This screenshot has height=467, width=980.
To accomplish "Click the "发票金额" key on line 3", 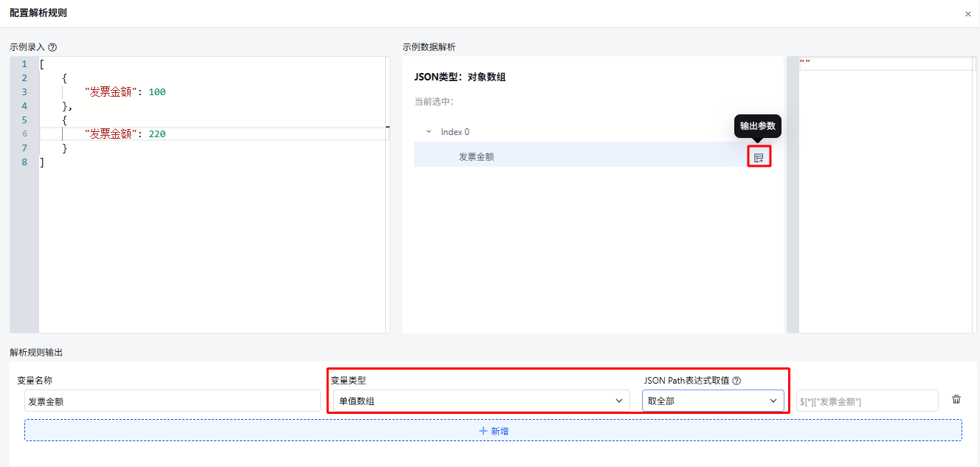I will [x=111, y=92].
